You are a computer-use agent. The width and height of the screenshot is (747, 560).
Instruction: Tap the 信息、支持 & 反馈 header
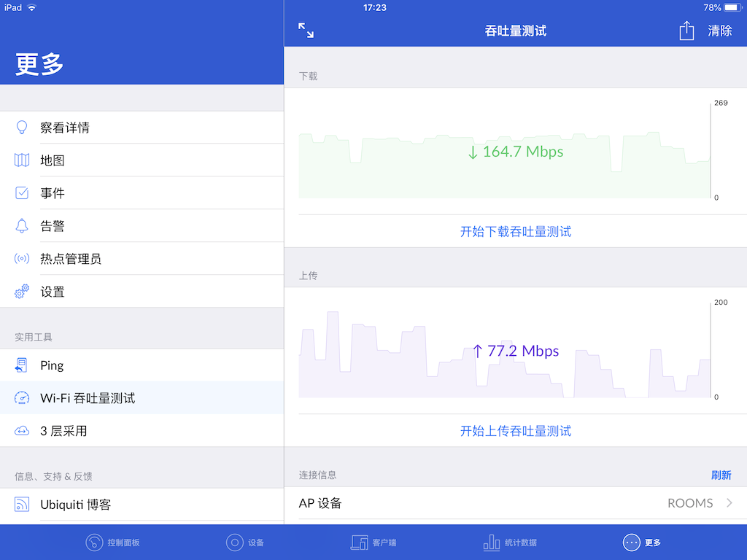(53, 476)
